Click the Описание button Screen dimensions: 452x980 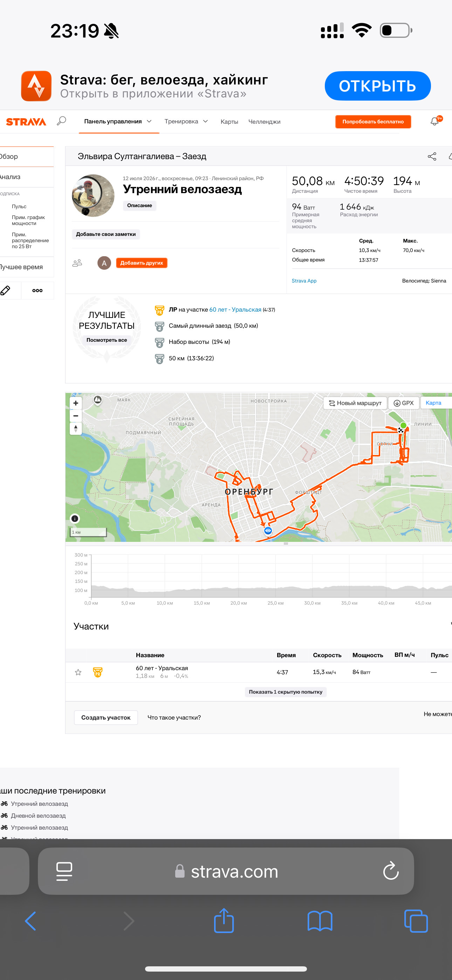(139, 205)
